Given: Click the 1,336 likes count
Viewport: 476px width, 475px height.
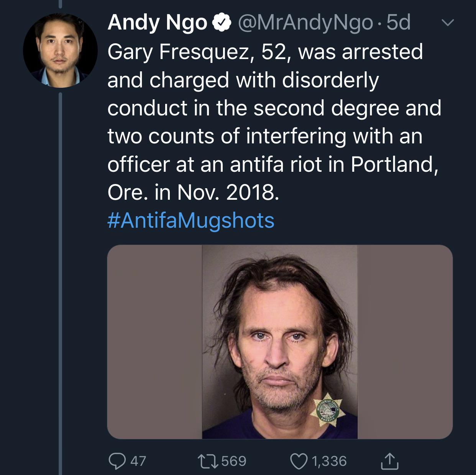Looking at the screenshot, I should coord(329,460).
